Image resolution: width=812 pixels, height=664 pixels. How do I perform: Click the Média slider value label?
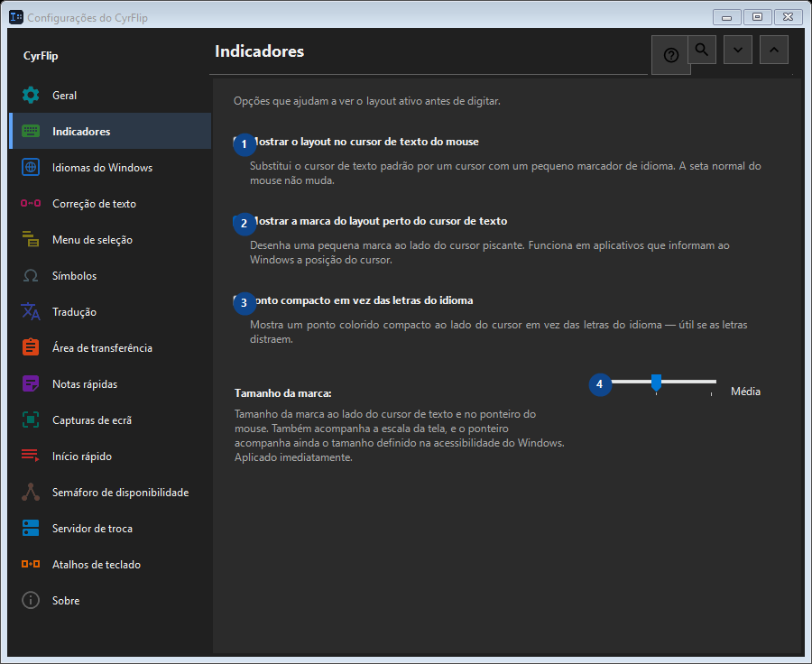click(x=745, y=392)
